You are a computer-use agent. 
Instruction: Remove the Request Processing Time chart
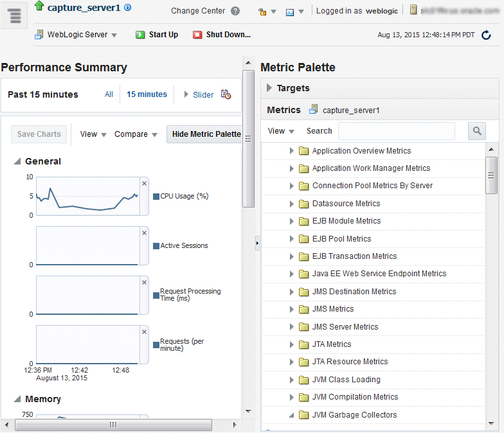pos(144,283)
